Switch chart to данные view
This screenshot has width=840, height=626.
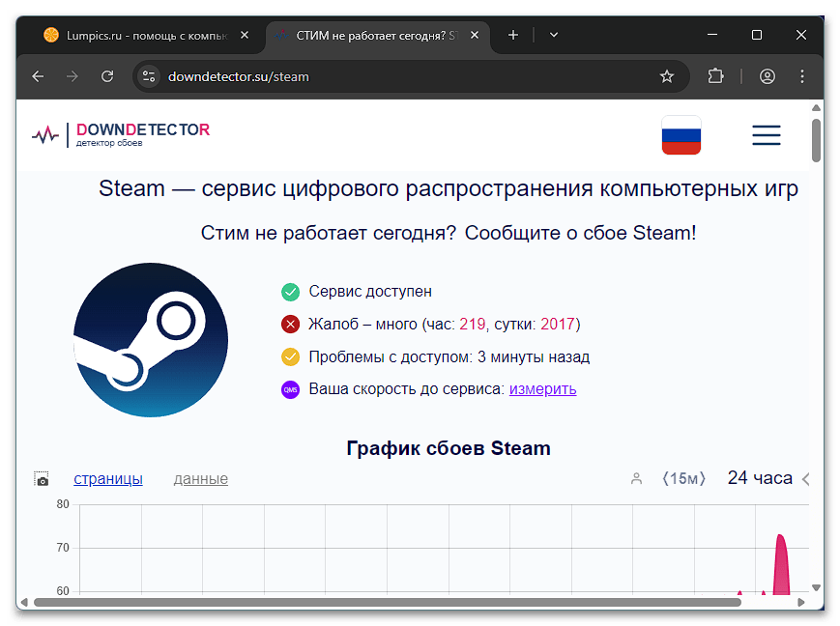click(201, 479)
